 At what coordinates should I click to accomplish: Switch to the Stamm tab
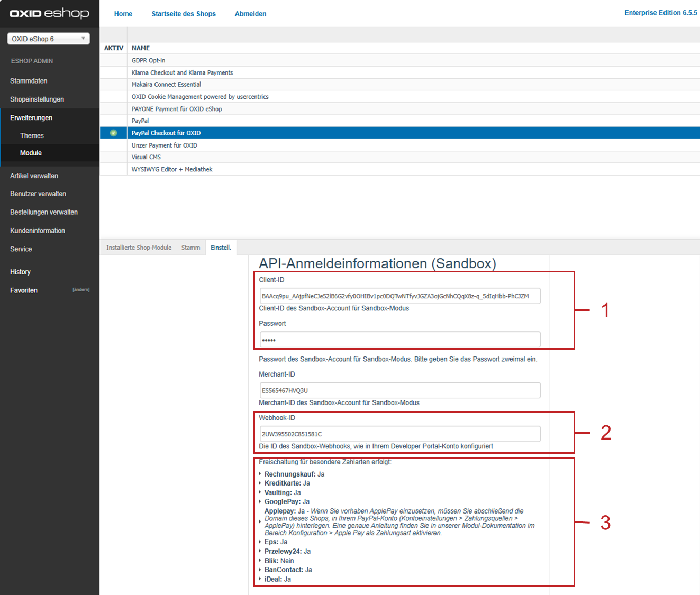click(x=190, y=248)
